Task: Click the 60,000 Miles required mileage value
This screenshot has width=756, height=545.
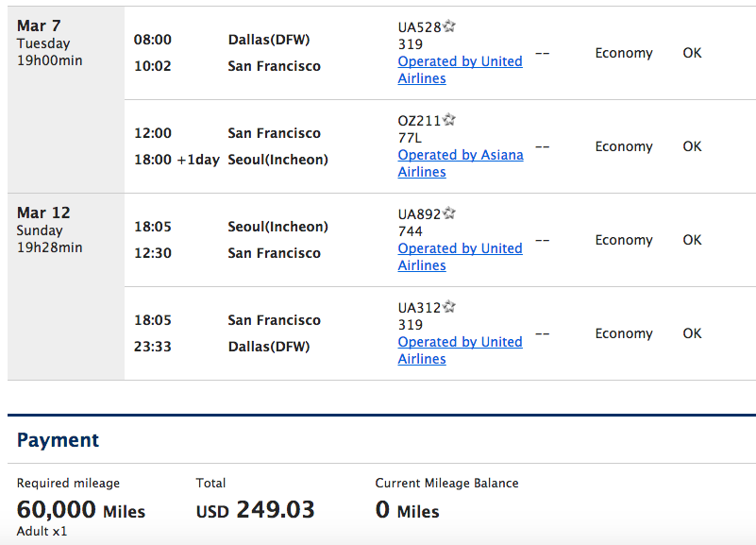Action: click(81, 510)
